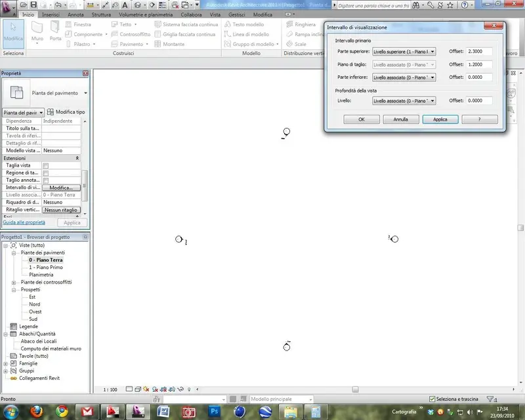Switch to the Collabora ribbon tab

pos(191,14)
